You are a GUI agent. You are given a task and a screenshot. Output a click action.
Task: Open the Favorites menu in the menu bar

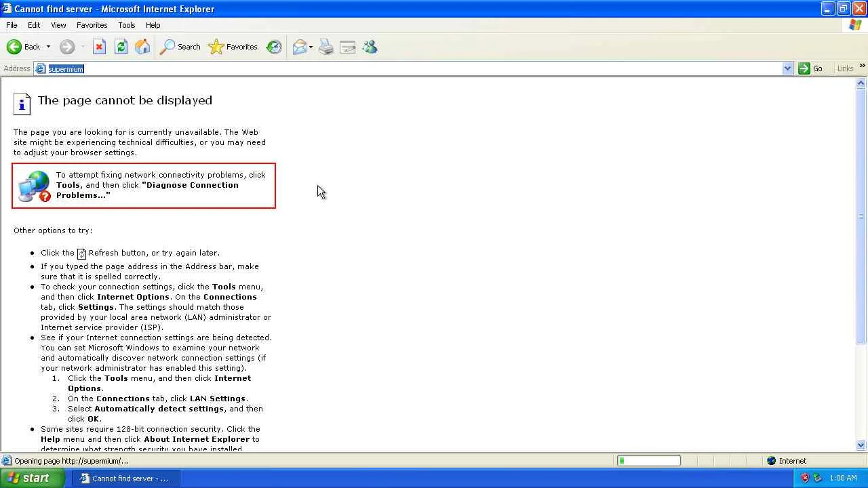(92, 25)
